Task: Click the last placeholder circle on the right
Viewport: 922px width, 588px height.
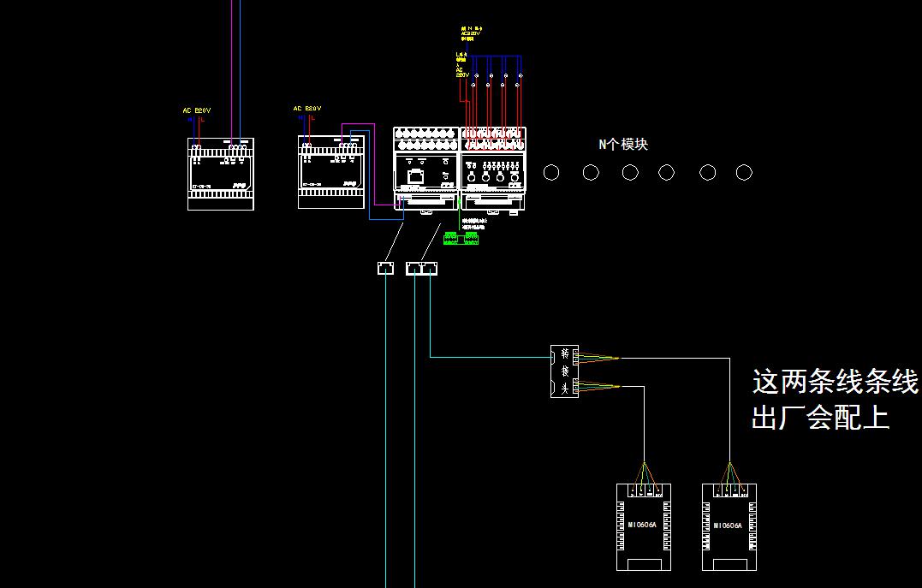Action: (744, 173)
